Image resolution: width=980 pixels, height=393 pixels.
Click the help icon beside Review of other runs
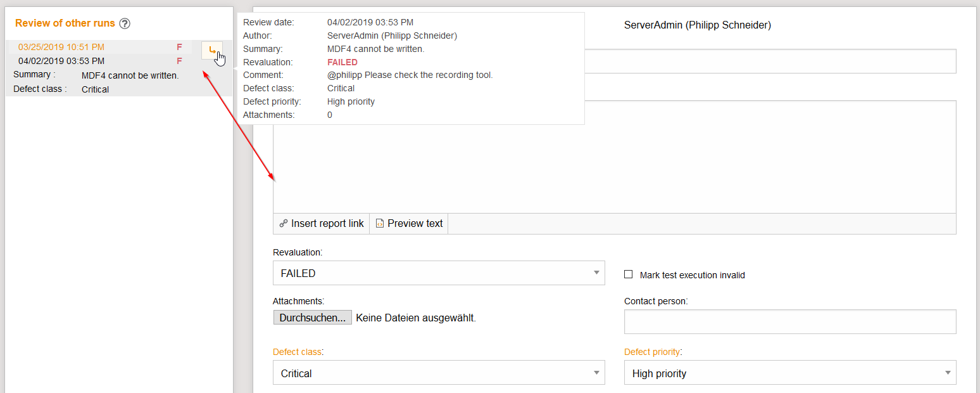125,23
